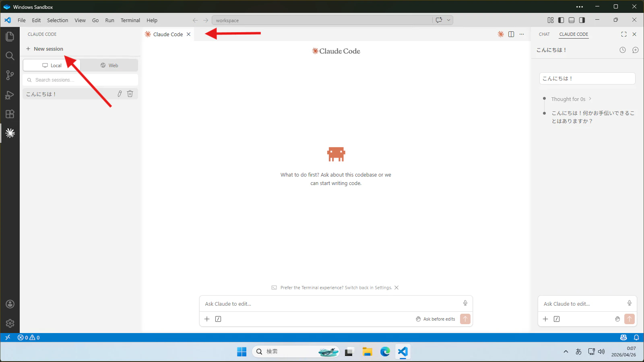Open the Accounts menu icon
Image resolution: width=644 pixels, height=362 pixels.
(10, 304)
